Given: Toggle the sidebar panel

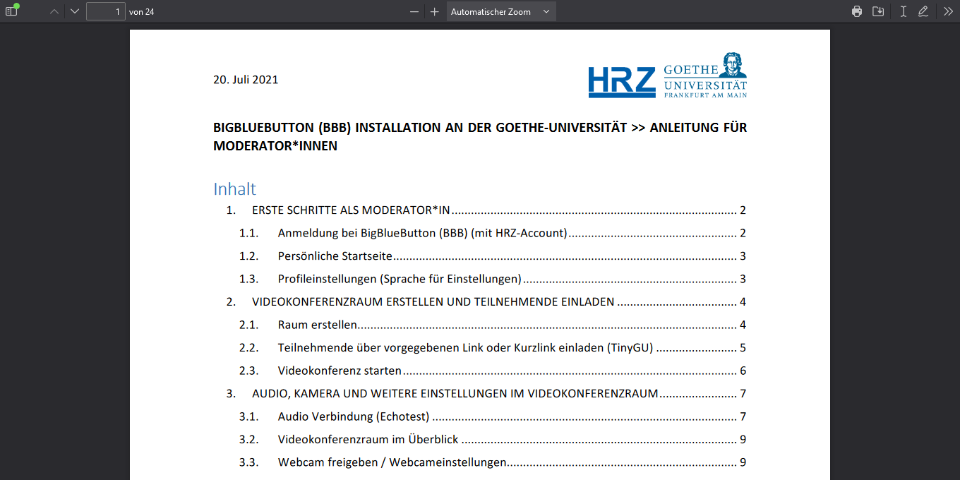Looking at the screenshot, I should pyautogui.click(x=12, y=10).
